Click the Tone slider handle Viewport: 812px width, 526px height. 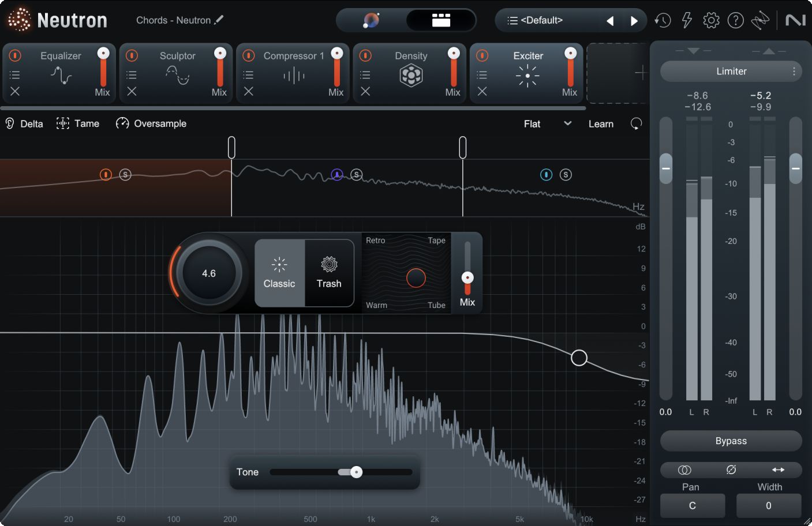tap(356, 472)
